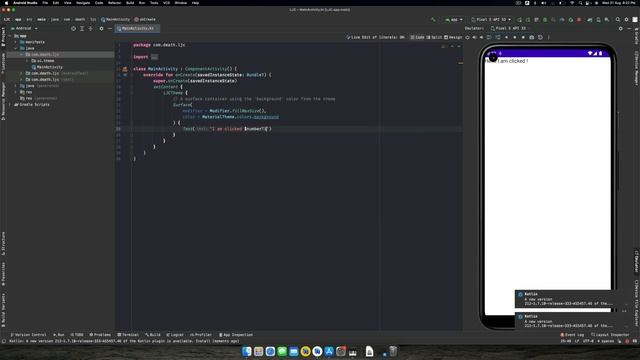Click Collapse All icon in Project panel
Screen dimensions: 640x360
[91, 28]
